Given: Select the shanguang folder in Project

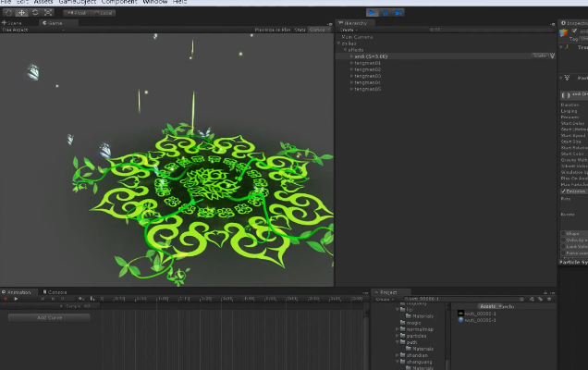Looking at the screenshot, I should point(421,362).
